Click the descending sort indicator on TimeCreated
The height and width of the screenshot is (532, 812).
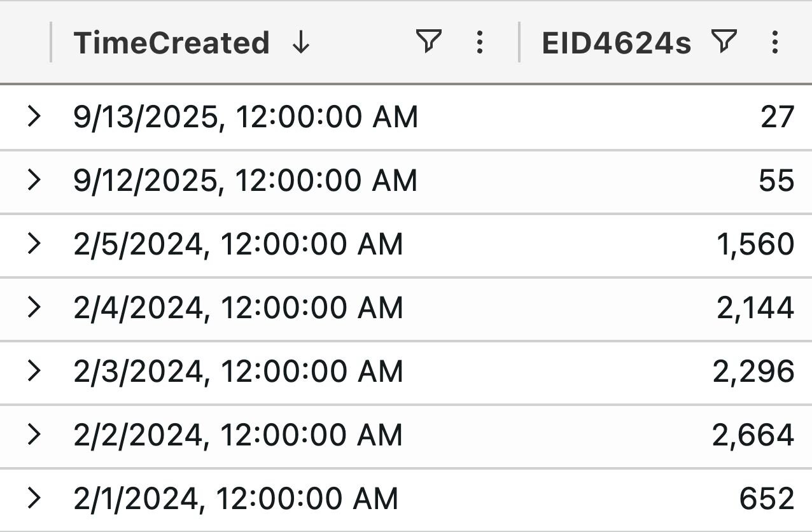coord(300,43)
